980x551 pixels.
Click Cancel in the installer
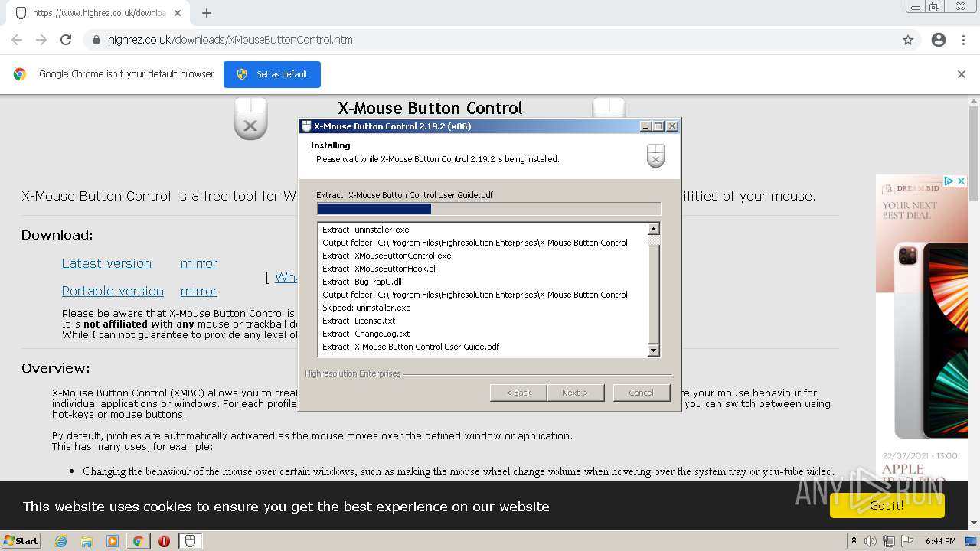[x=642, y=393]
